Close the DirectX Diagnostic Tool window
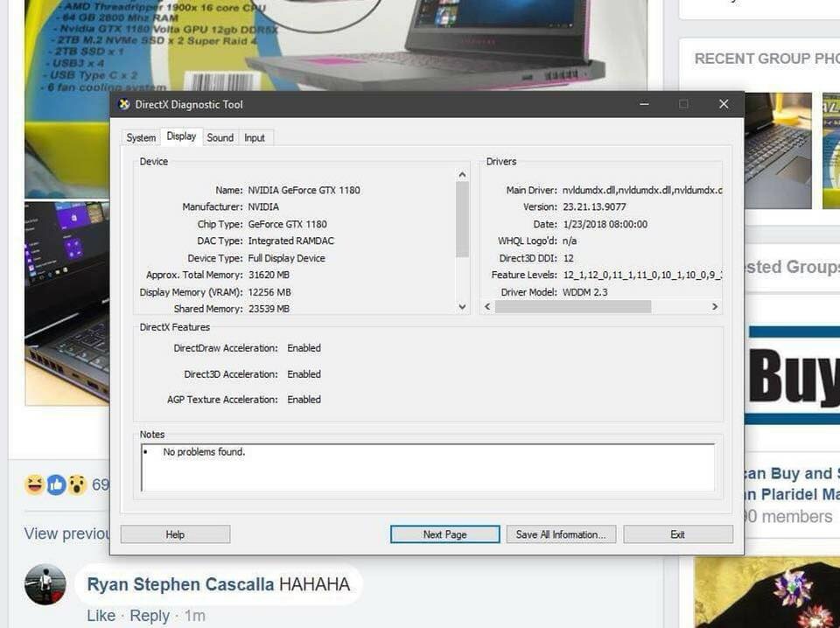Image resolution: width=840 pixels, height=628 pixels. 724,104
